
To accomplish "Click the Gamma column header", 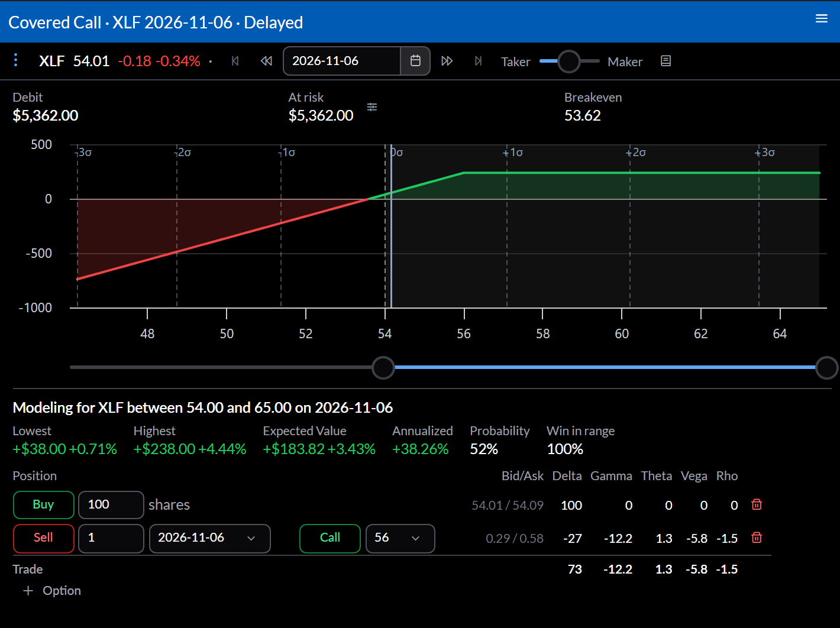I will pos(611,476).
